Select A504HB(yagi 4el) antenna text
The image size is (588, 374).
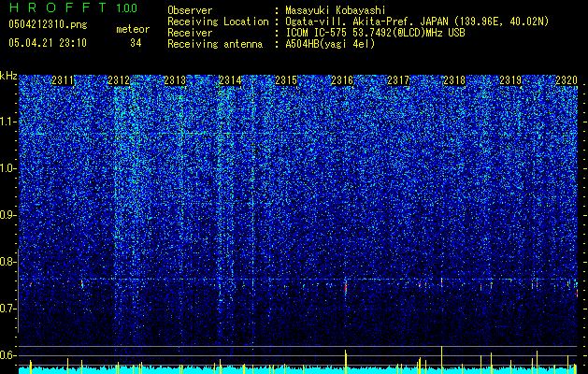click(x=330, y=44)
